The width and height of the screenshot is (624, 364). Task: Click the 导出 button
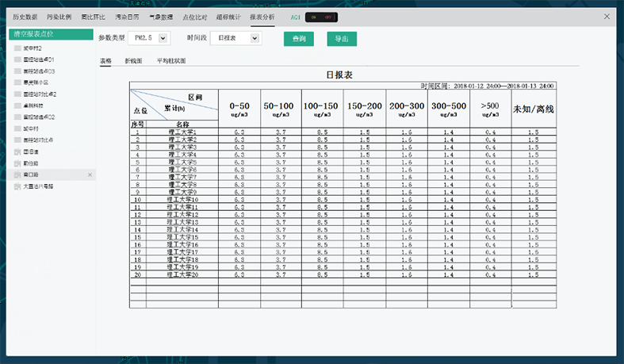341,38
